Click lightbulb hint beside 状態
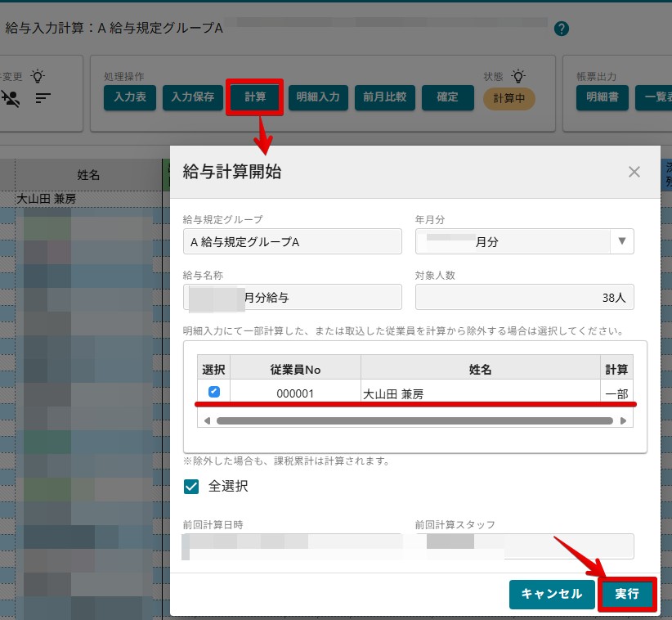Viewport: 672px width, 620px height. click(518, 76)
